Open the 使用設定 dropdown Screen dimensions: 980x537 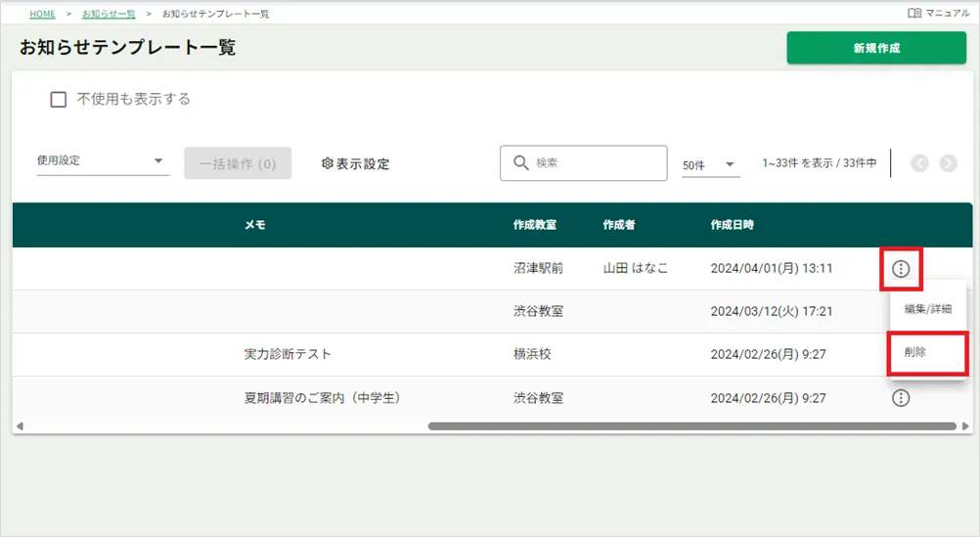103,160
